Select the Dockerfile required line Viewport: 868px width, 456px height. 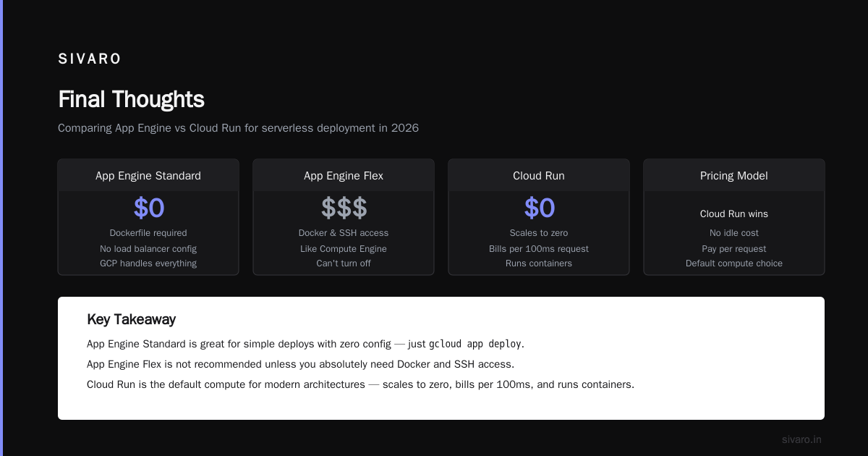148,233
